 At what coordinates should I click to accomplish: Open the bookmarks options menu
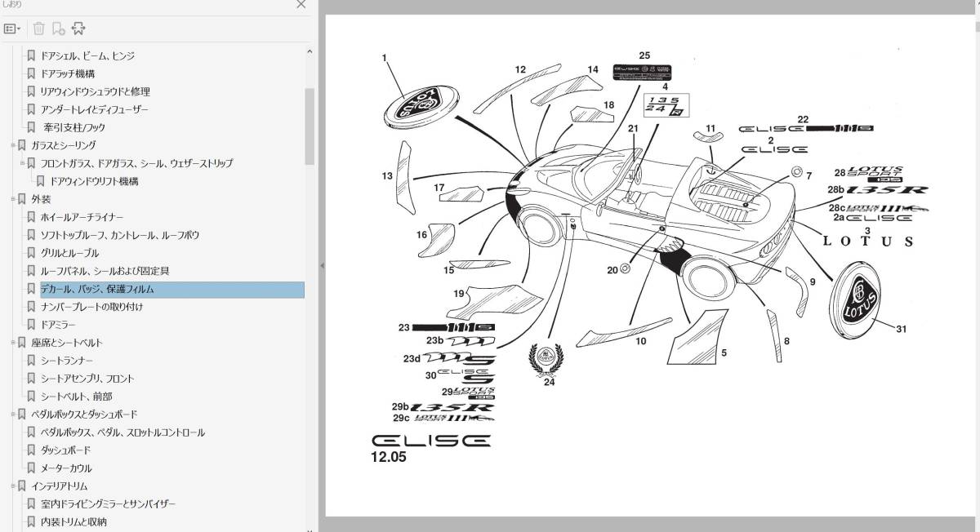click(12, 29)
